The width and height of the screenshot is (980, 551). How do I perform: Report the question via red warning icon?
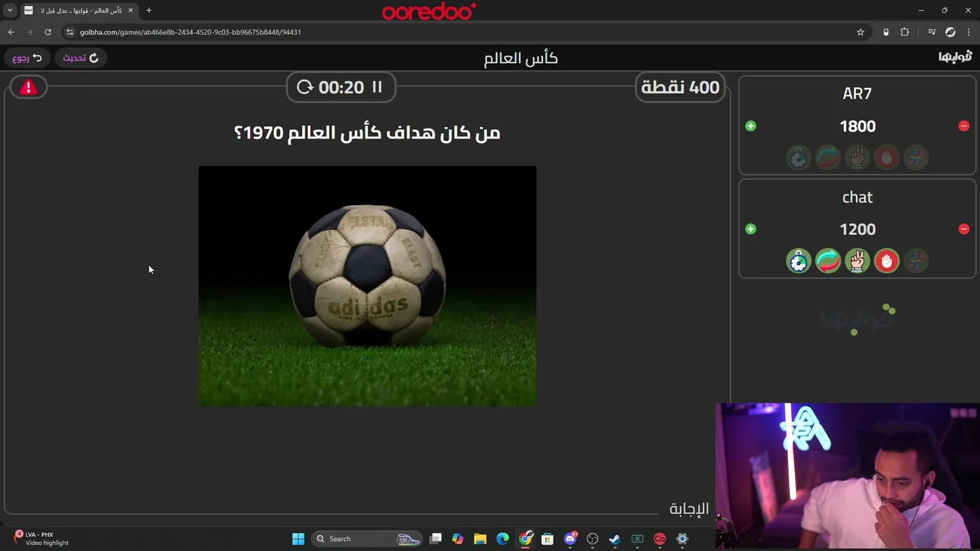[x=28, y=87]
